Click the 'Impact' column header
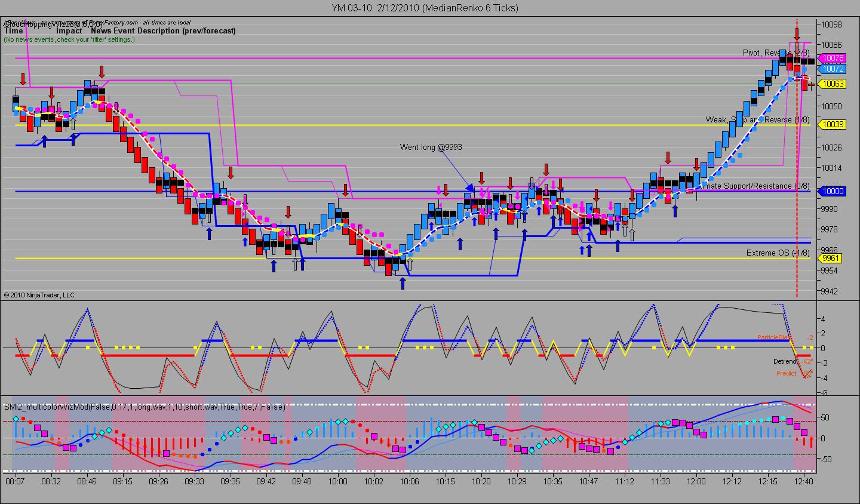 [x=69, y=30]
